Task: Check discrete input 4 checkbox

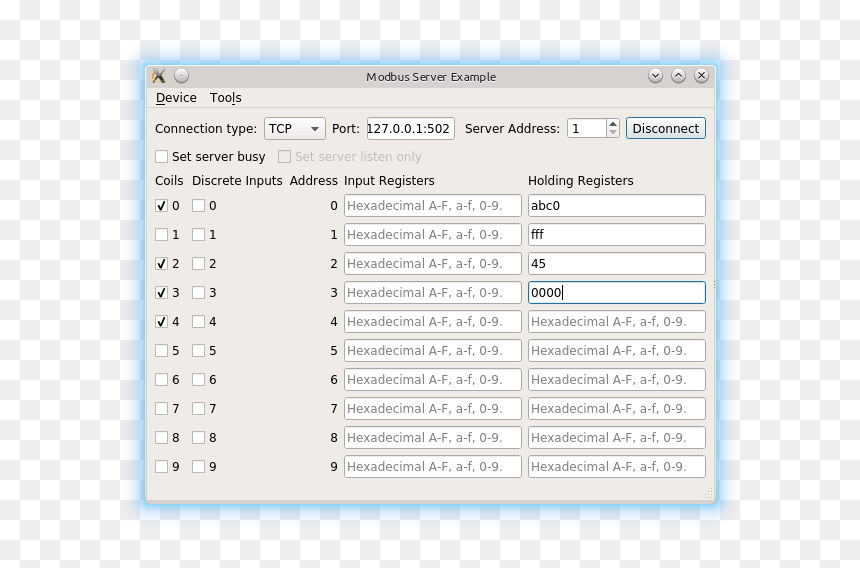Action: pos(199,322)
